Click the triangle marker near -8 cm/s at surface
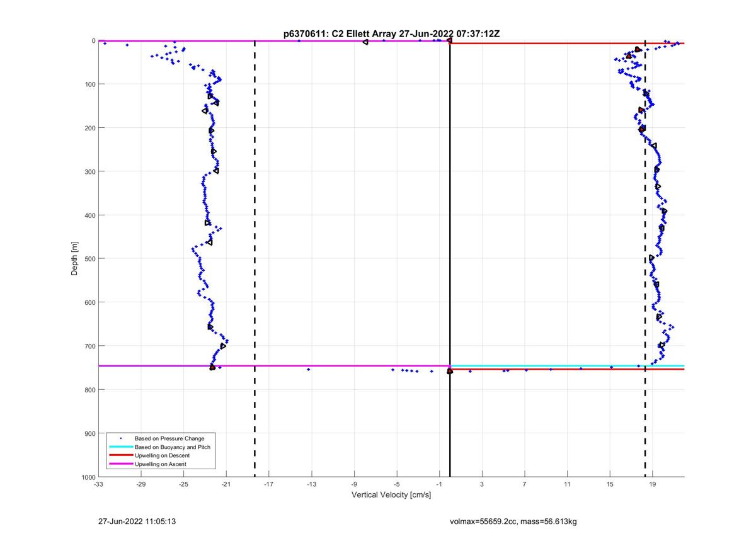This screenshot has width=756, height=536. coord(365,42)
